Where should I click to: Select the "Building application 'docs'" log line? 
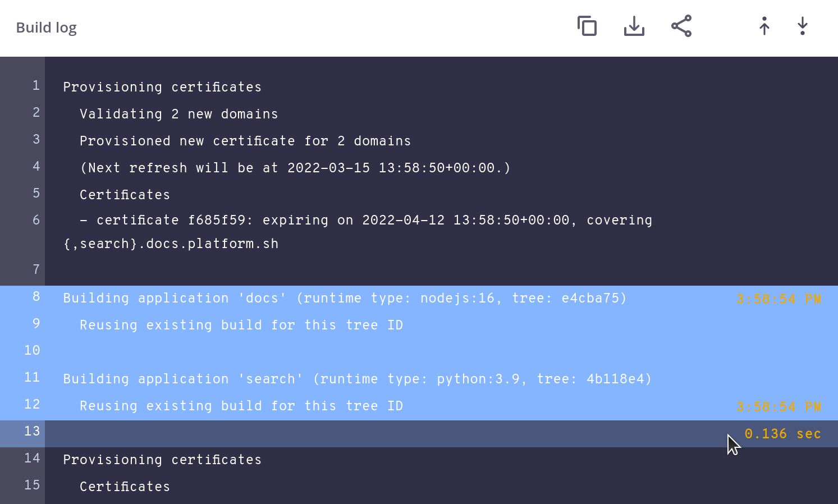tap(345, 298)
